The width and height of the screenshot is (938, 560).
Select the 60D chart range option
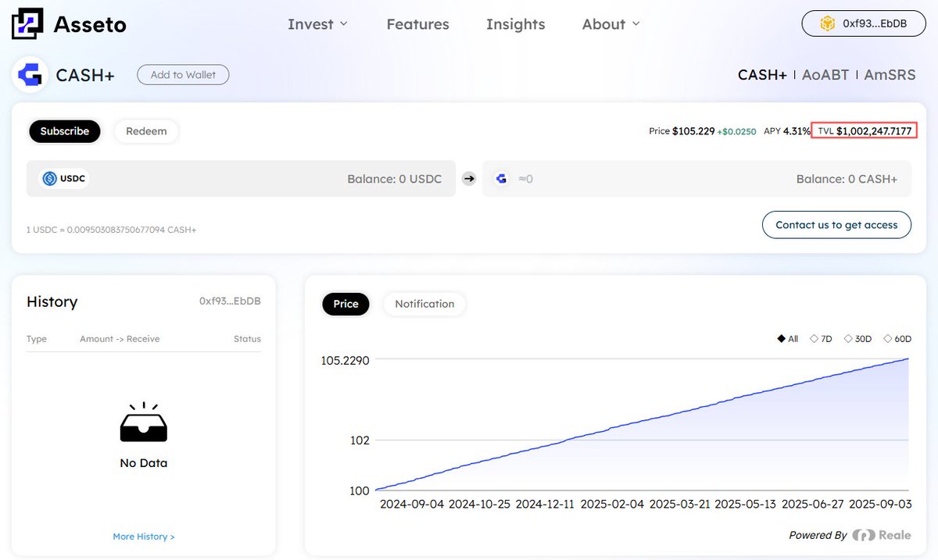tap(897, 339)
